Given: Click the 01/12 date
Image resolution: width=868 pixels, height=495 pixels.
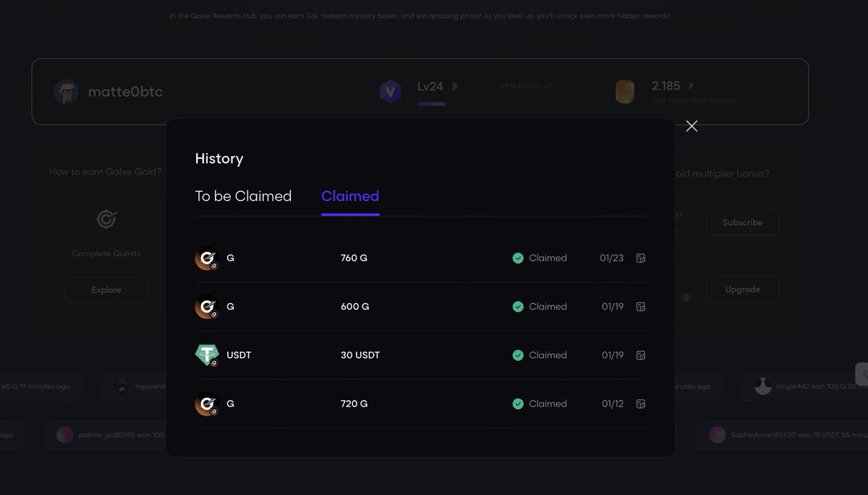Looking at the screenshot, I should click(x=613, y=404).
